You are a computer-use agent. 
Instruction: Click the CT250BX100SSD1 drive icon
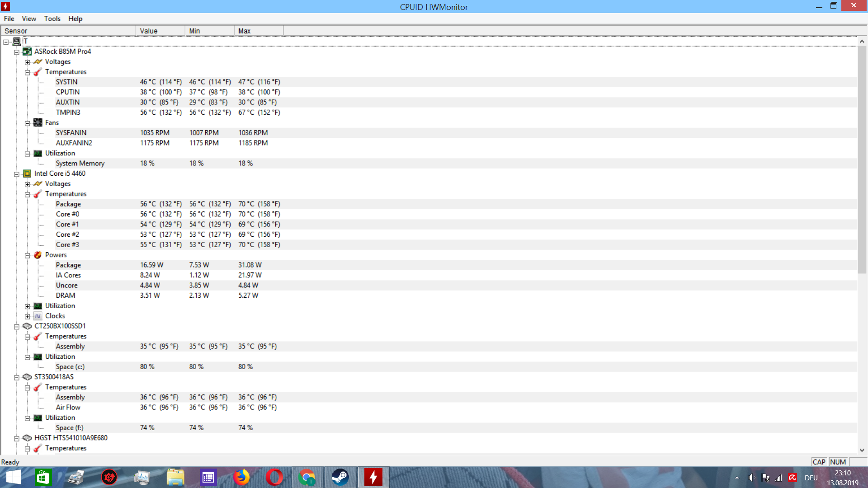pos(27,326)
